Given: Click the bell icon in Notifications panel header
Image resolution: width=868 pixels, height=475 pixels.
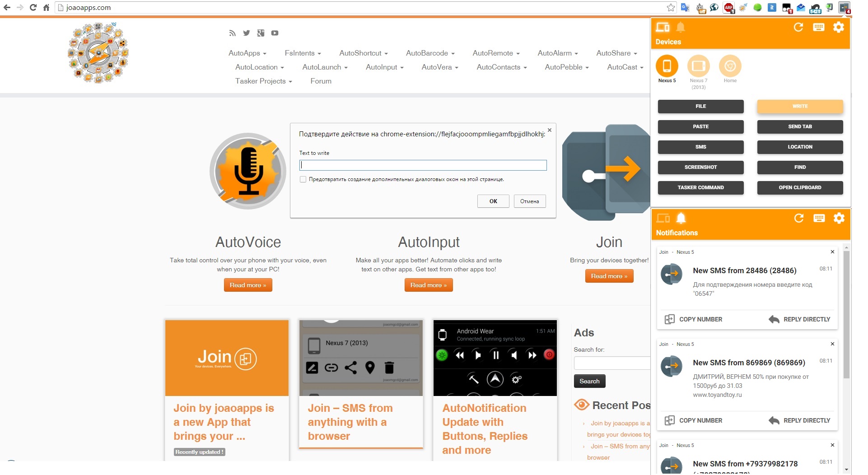Looking at the screenshot, I should (681, 218).
